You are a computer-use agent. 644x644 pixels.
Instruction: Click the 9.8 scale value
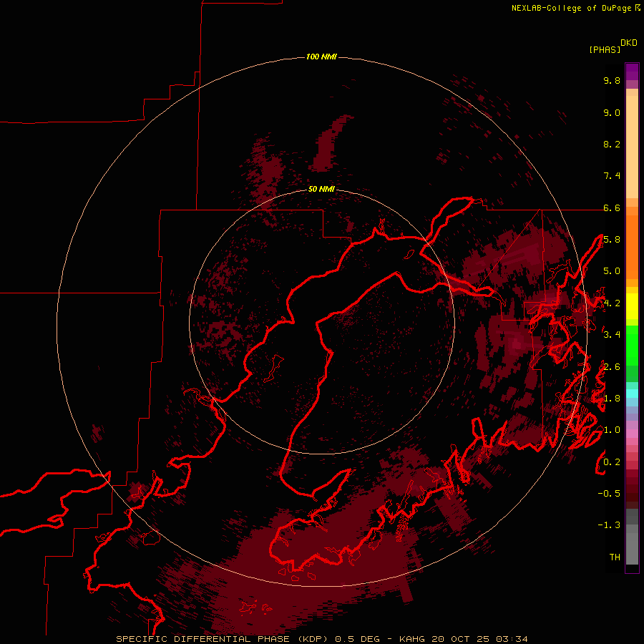[612, 80]
